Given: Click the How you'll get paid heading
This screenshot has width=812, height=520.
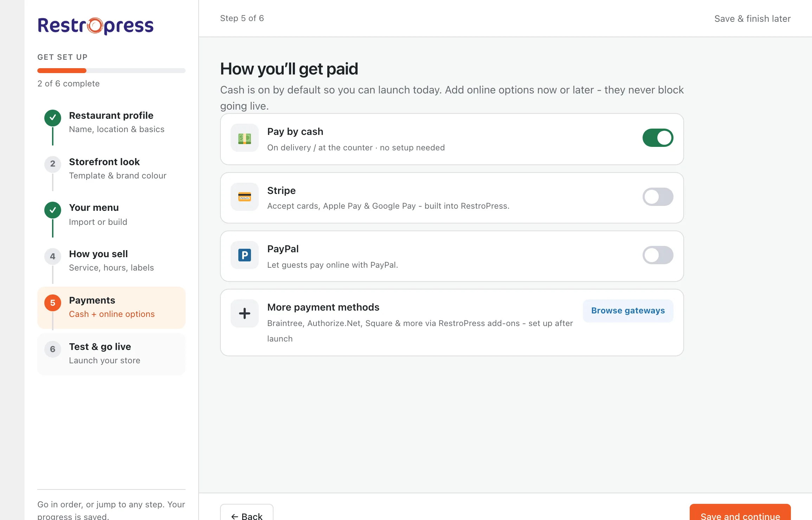Looking at the screenshot, I should 289,69.
